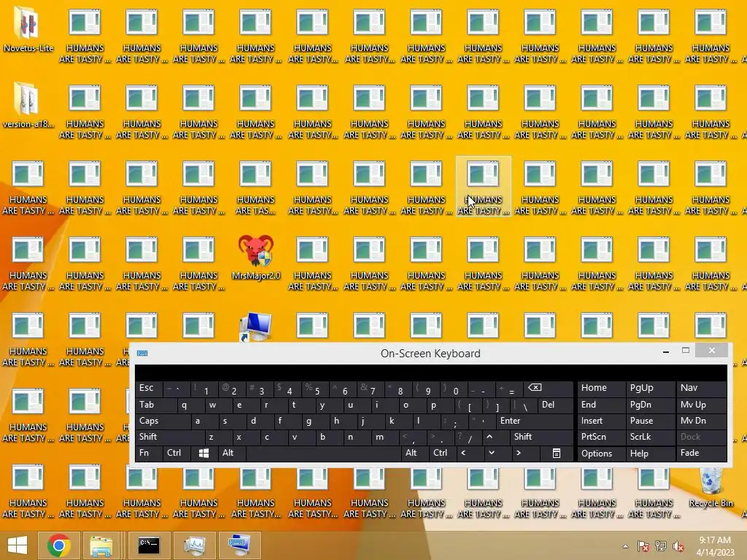
Task: Toggle the Caps lock key
Action: tap(163, 421)
